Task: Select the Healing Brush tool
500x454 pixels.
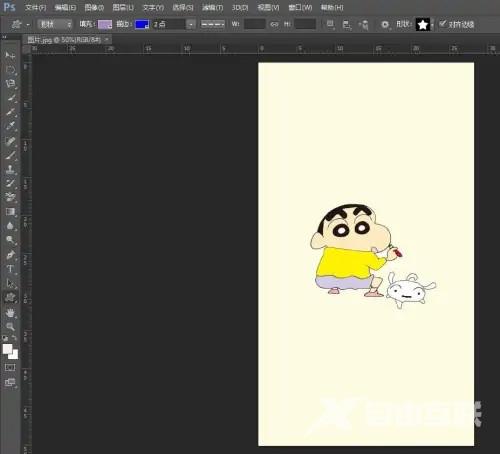Action: pos(10,141)
